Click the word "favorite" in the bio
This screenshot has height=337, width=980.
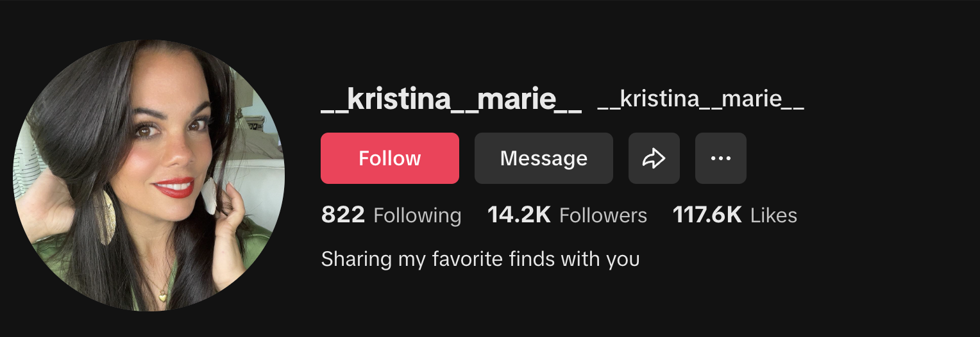468,259
